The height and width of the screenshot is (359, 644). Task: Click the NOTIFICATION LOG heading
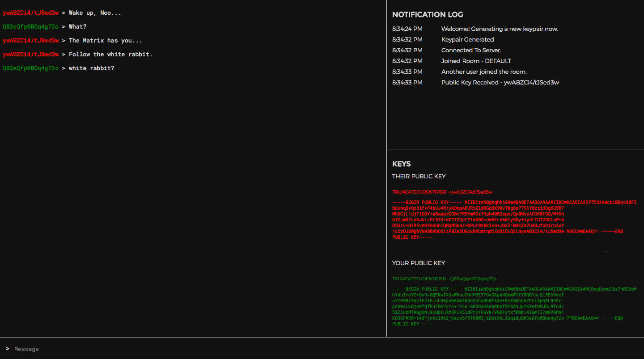pos(428,15)
